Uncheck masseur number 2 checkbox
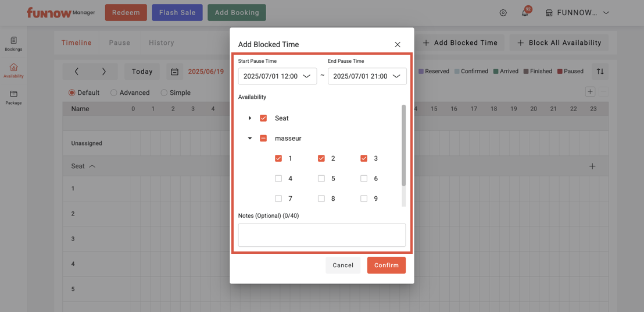 (321, 158)
